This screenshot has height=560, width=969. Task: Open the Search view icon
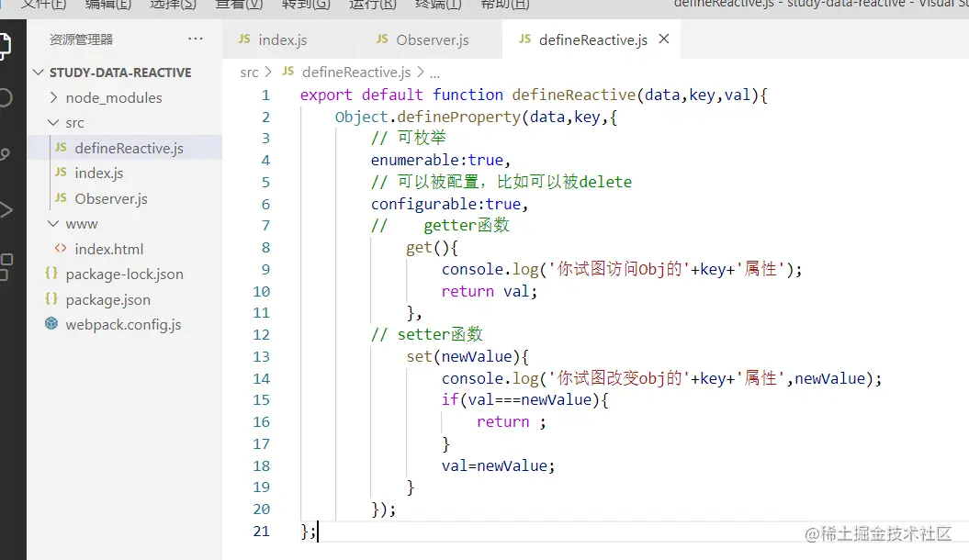[x=5, y=96]
